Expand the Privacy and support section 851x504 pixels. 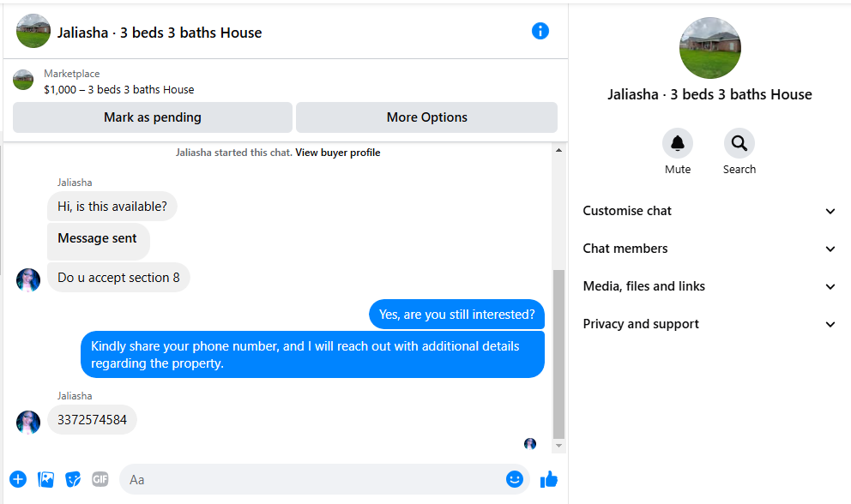point(709,324)
